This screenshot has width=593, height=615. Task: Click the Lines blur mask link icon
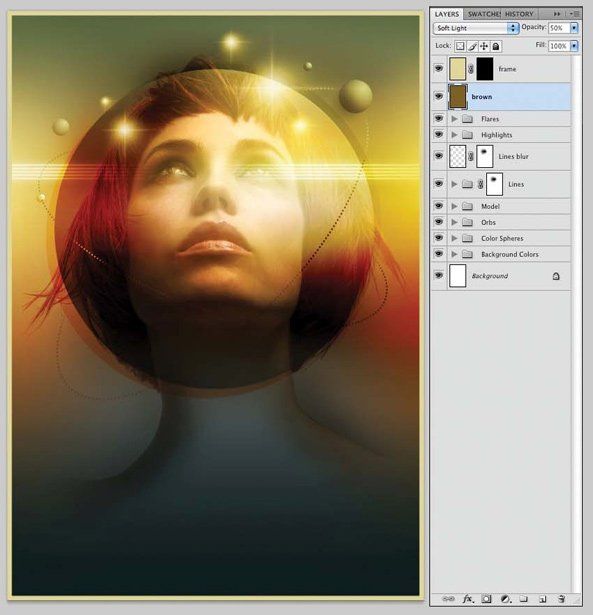(x=471, y=156)
